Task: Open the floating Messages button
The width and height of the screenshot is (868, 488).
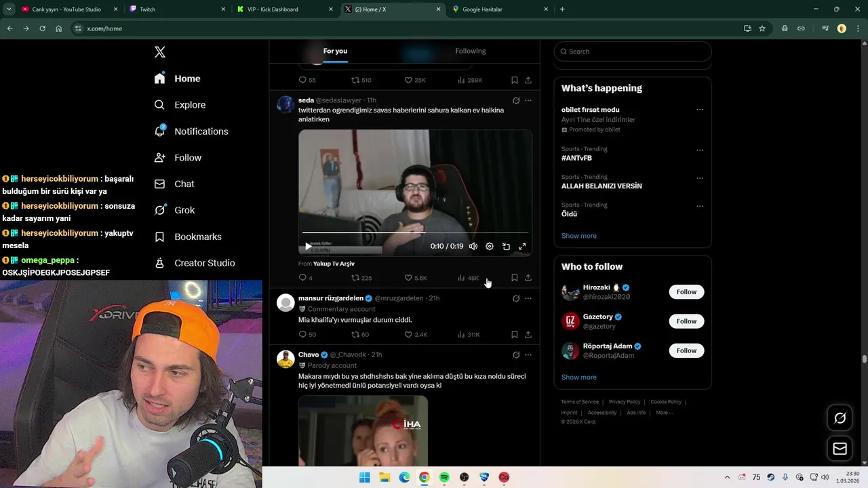Action: click(x=840, y=449)
